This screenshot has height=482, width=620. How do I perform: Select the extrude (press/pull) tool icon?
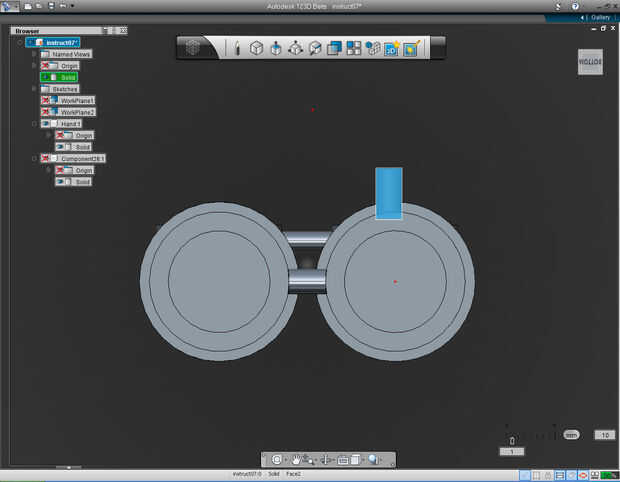276,48
